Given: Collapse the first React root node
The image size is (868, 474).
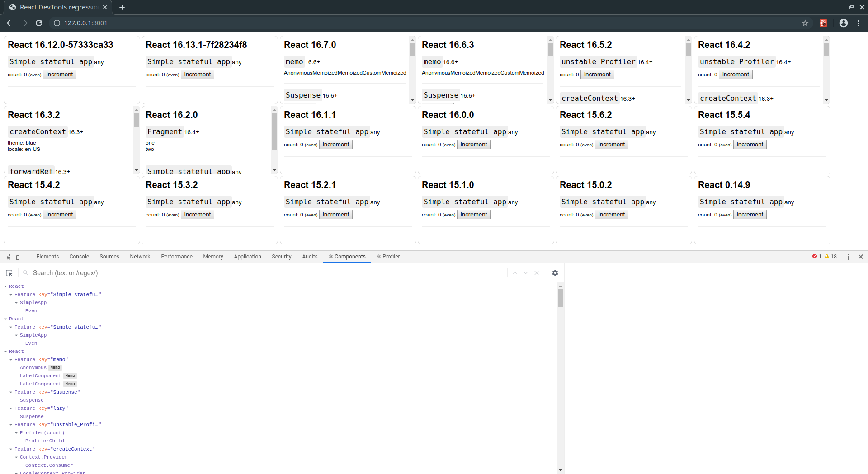Looking at the screenshot, I should [x=5, y=286].
